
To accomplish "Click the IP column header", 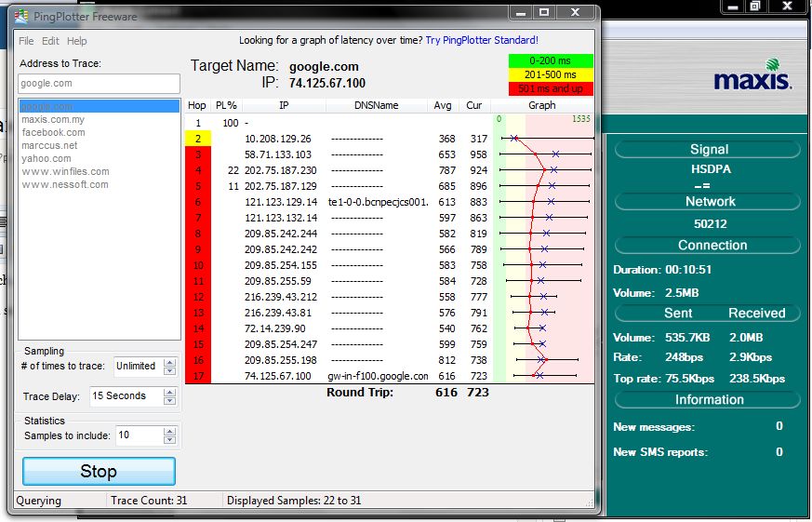I will (x=284, y=105).
